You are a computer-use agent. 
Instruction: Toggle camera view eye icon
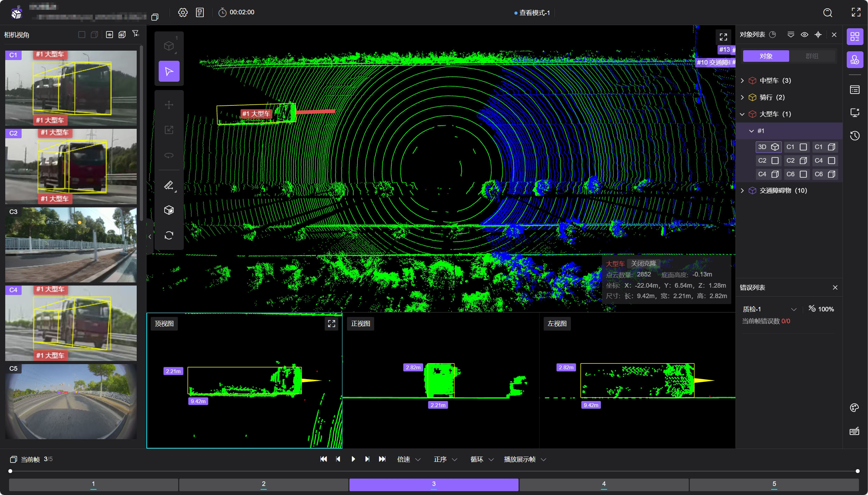[x=110, y=35]
